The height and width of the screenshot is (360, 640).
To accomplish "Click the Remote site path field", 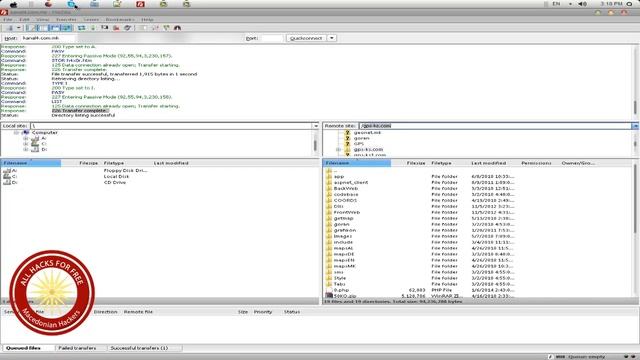I will click(495, 126).
